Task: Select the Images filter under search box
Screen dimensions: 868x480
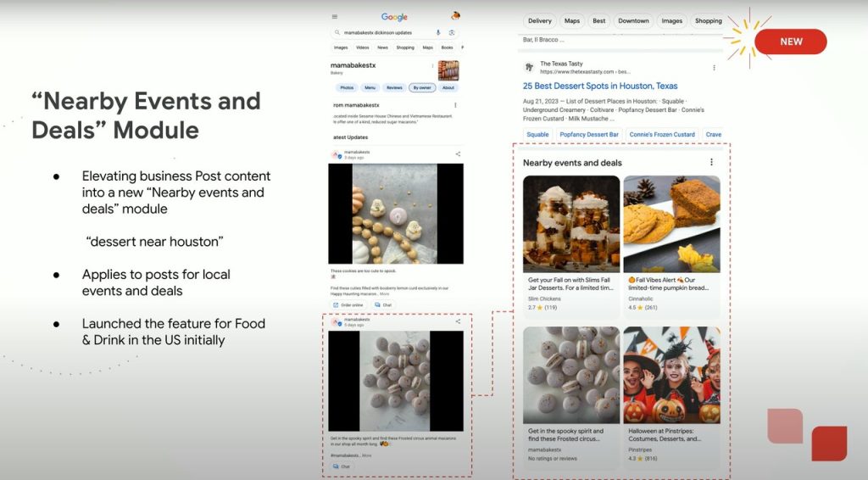Action: pos(341,47)
